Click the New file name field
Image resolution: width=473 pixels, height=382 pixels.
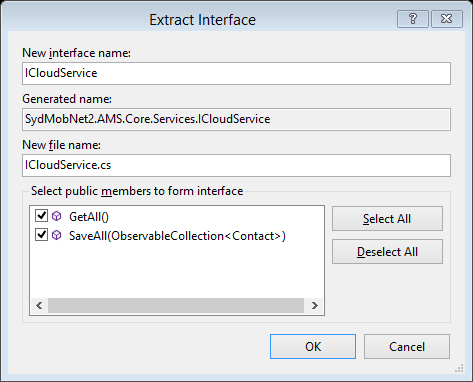[x=236, y=165]
